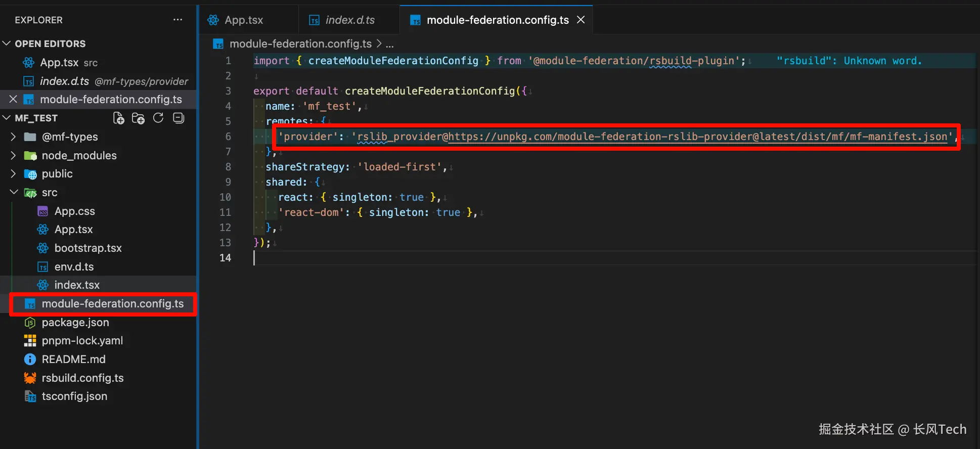Click New File icon in MF_TEST header
980x449 pixels.
click(118, 118)
